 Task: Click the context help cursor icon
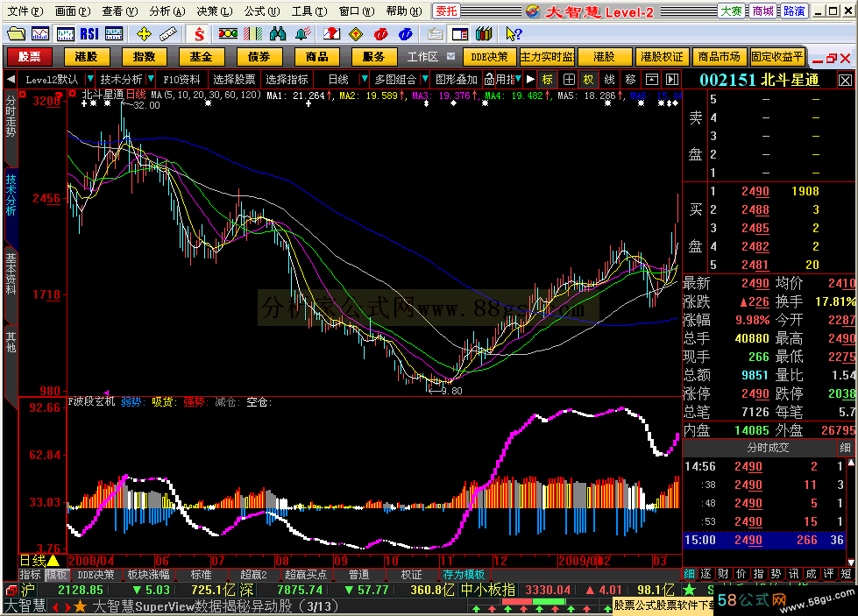[514, 34]
